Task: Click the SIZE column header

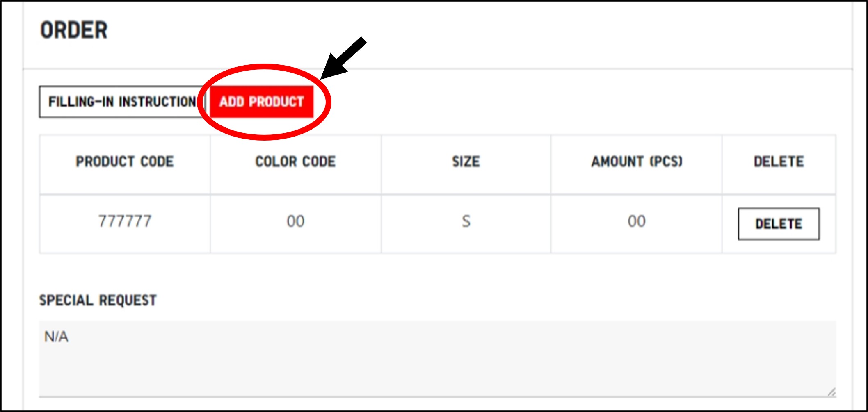Action: pos(466,162)
